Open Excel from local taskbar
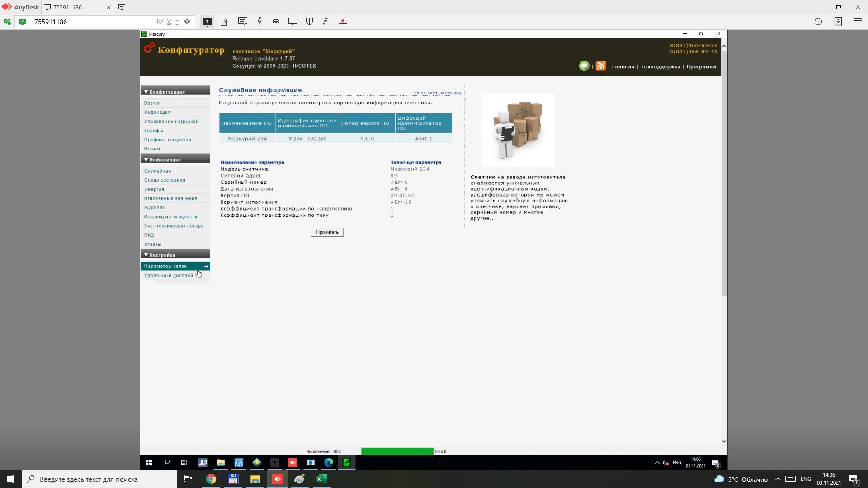 click(x=322, y=479)
